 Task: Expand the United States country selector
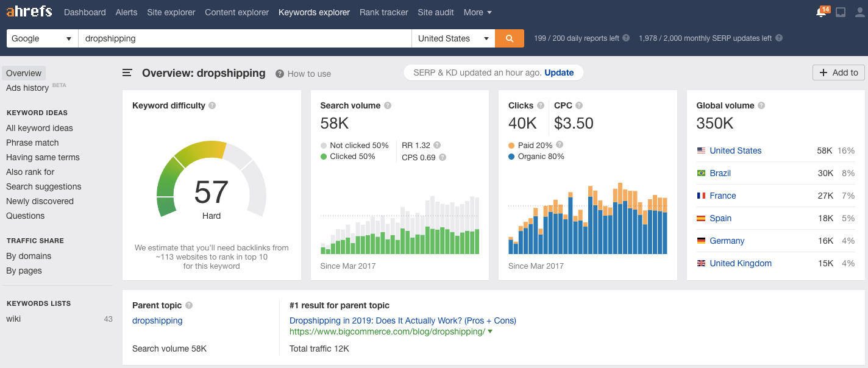[453, 38]
